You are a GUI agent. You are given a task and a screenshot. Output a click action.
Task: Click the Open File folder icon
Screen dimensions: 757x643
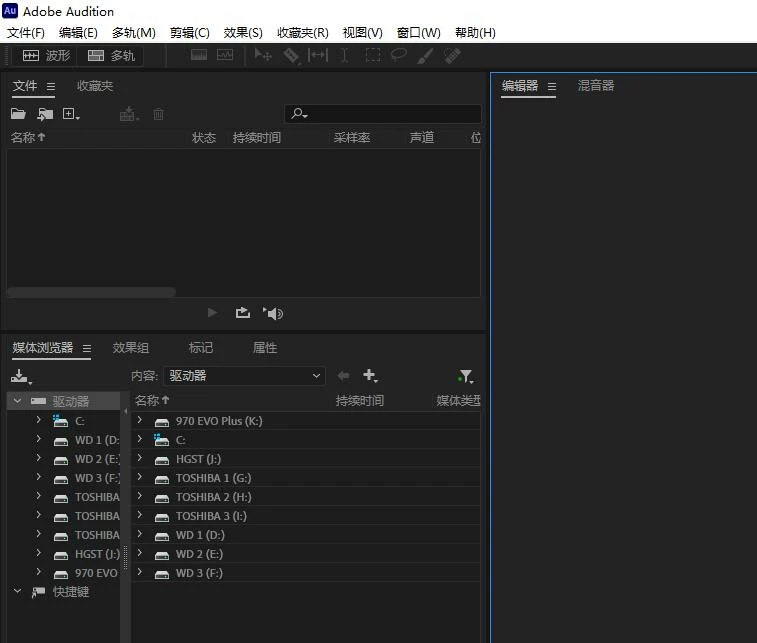pos(18,114)
